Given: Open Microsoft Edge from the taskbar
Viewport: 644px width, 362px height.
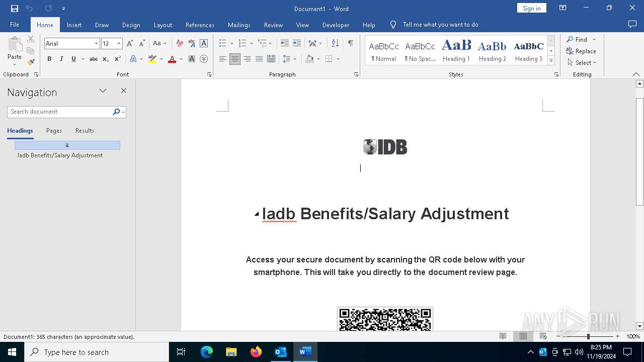Looking at the screenshot, I should tap(207, 352).
